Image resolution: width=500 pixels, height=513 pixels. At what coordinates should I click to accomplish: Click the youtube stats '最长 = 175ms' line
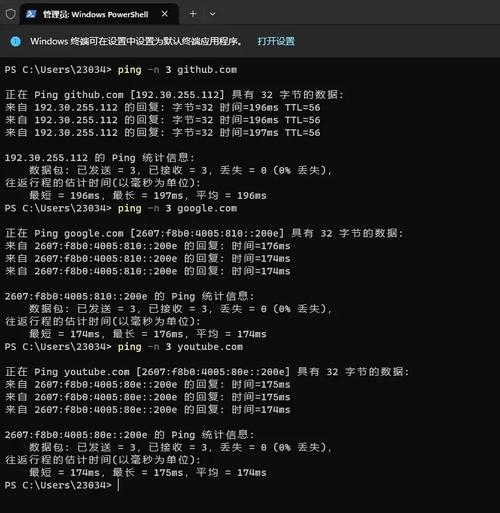148,472
